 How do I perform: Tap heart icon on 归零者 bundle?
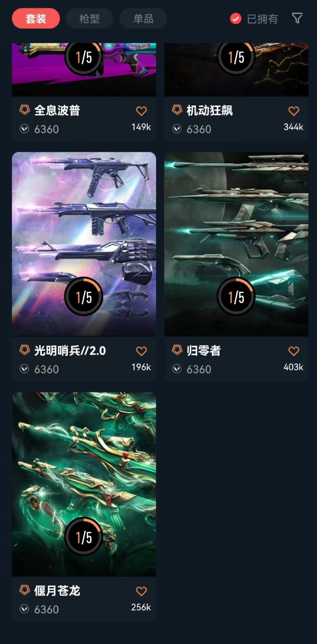click(x=294, y=351)
